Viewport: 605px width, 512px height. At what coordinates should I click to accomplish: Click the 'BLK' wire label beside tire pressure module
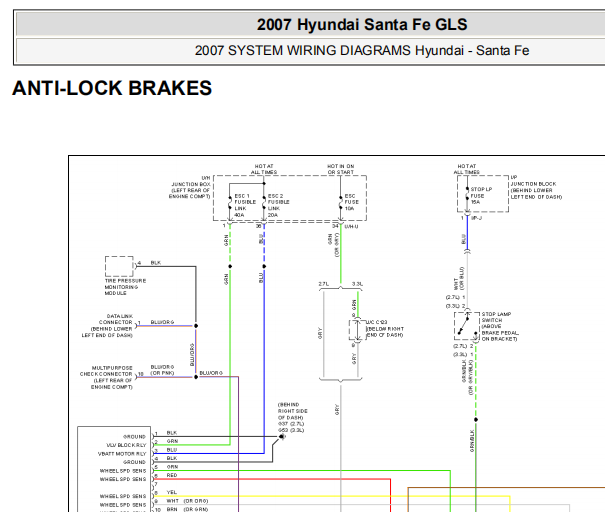click(155, 263)
